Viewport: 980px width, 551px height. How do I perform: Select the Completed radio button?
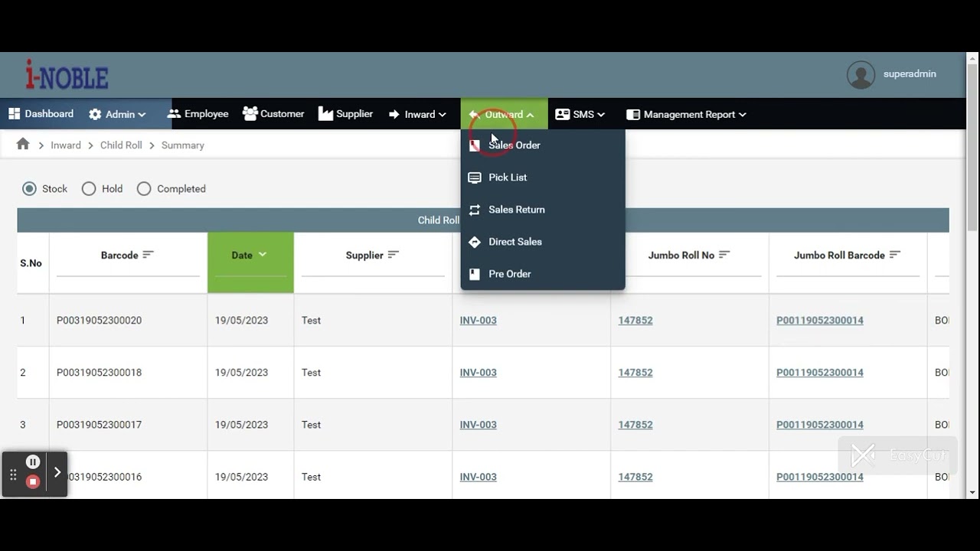tap(144, 188)
